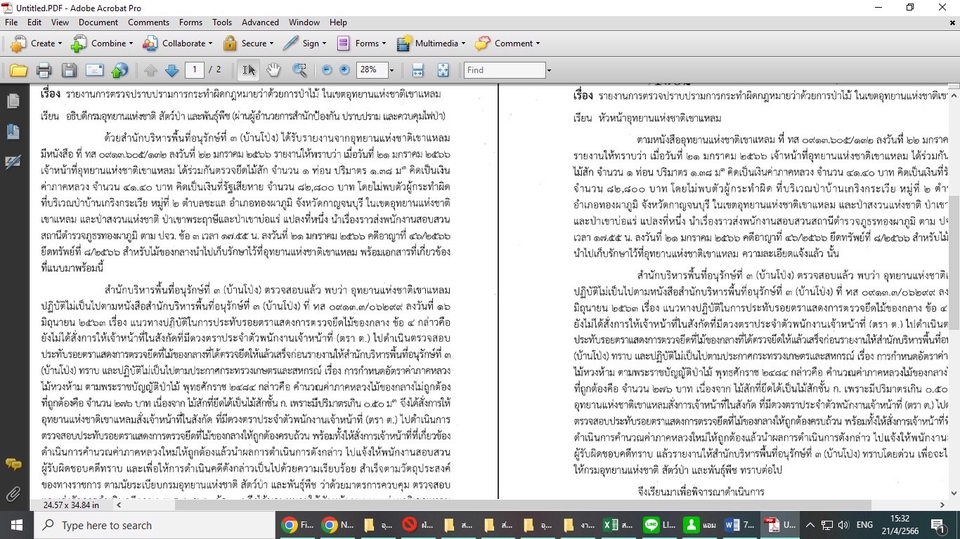The height and width of the screenshot is (539, 960).
Task: Expand the Create dropdown
Action: pos(60,43)
